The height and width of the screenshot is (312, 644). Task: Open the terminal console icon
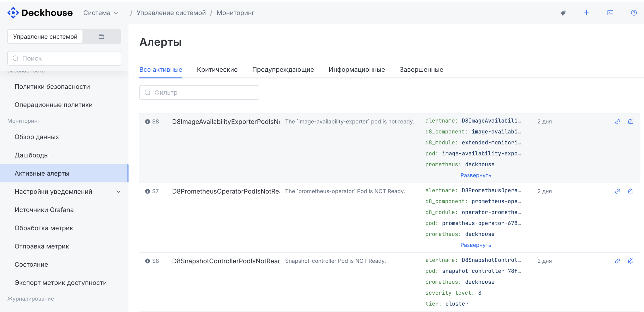tap(610, 13)
